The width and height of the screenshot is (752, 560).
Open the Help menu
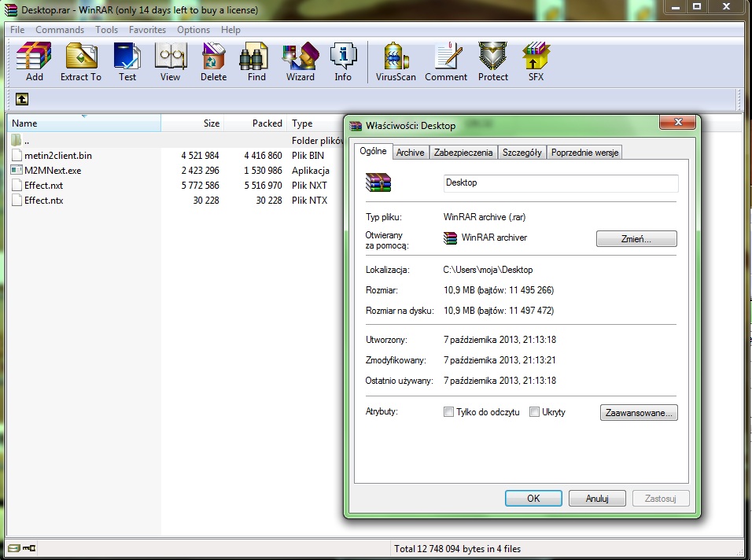point(230,30)
